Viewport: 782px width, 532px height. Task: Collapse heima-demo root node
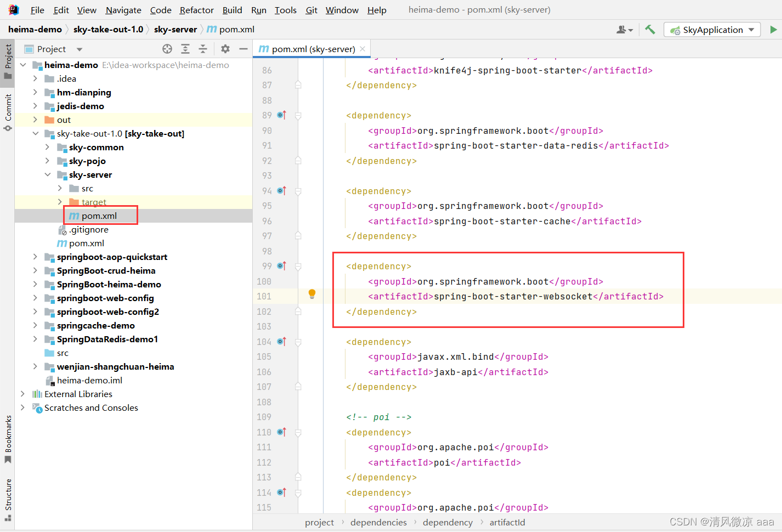coord(23,65)
